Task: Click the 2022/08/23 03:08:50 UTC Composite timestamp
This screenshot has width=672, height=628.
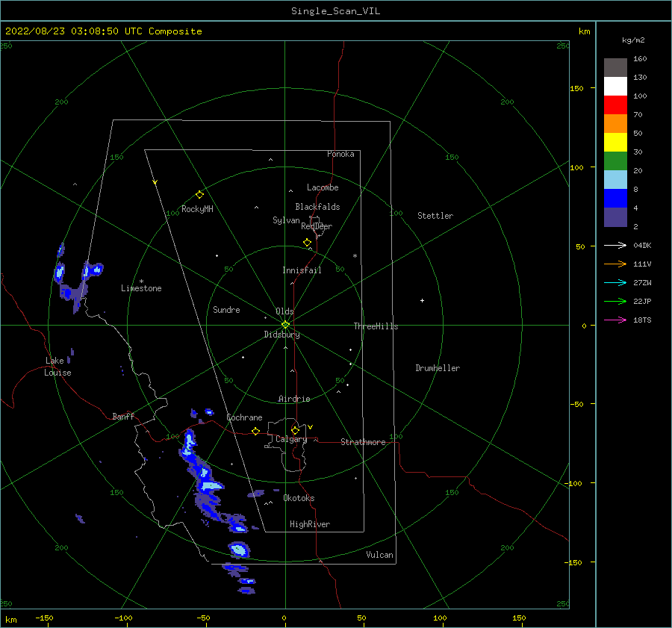Action: click(103, 31)
